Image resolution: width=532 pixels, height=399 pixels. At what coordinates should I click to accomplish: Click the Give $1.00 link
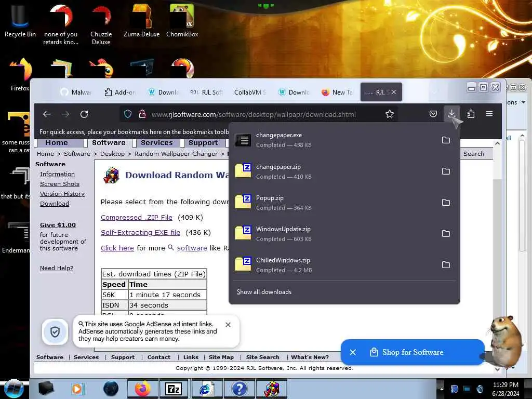[x=58, y=225]
